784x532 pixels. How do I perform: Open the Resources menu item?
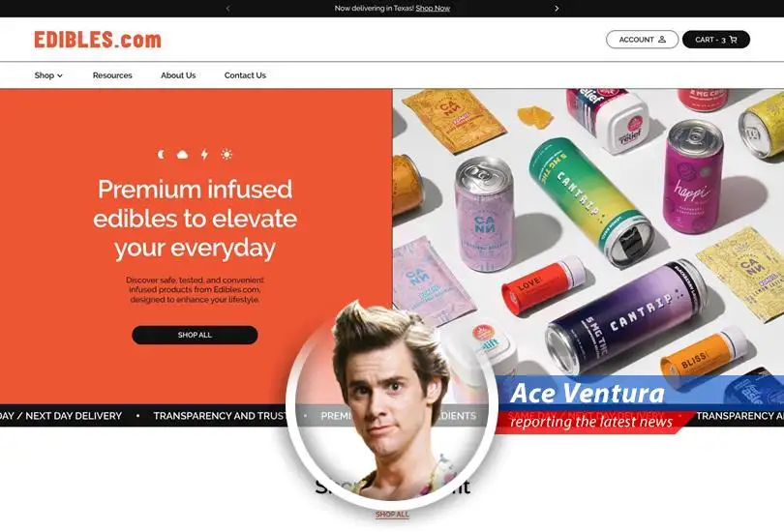point(112,75)
